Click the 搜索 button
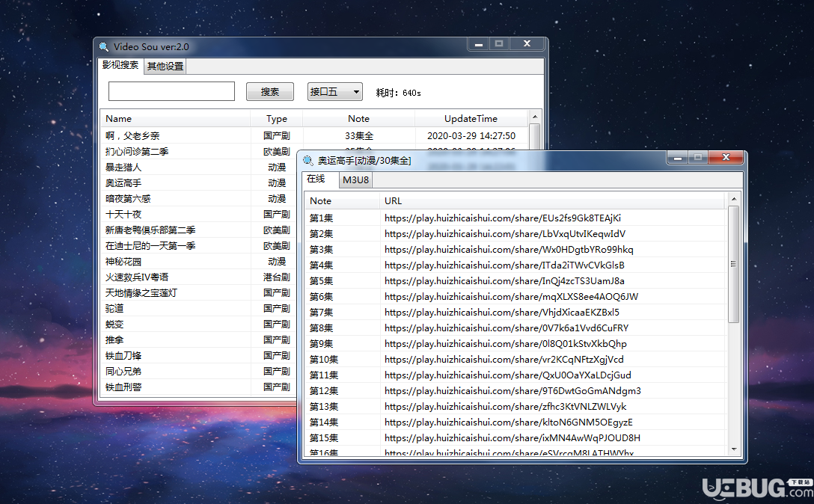 269,92
